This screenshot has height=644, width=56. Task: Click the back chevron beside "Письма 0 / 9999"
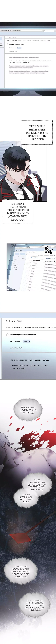tap(7, 321)
